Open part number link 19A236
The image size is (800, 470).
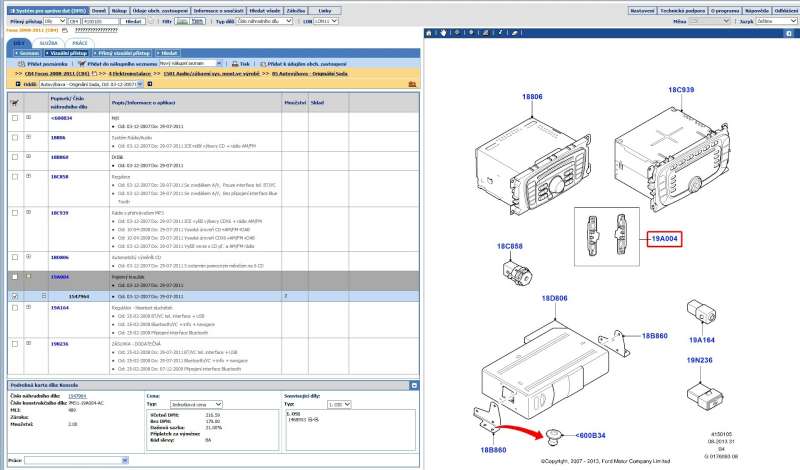59,343
